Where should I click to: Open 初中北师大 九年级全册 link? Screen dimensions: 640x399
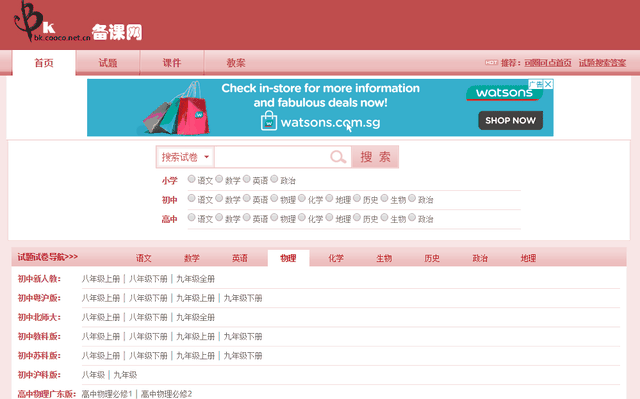click(196, 317)
